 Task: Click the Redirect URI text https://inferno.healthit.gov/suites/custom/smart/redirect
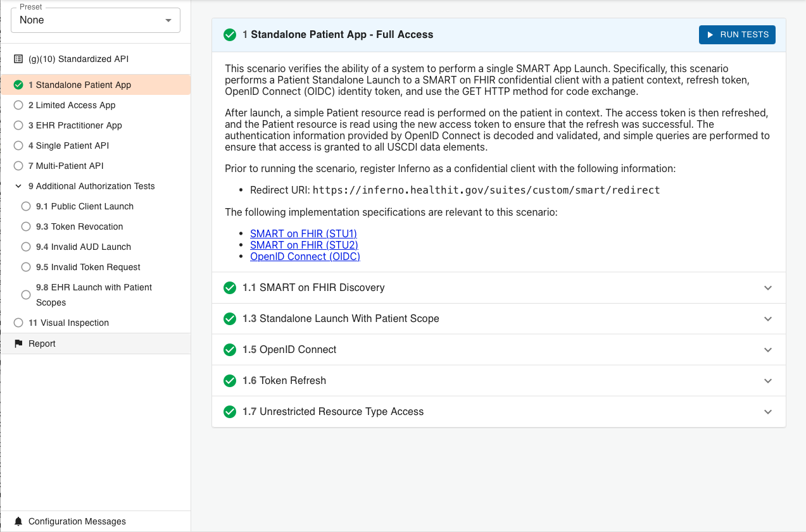coord(486,190)
